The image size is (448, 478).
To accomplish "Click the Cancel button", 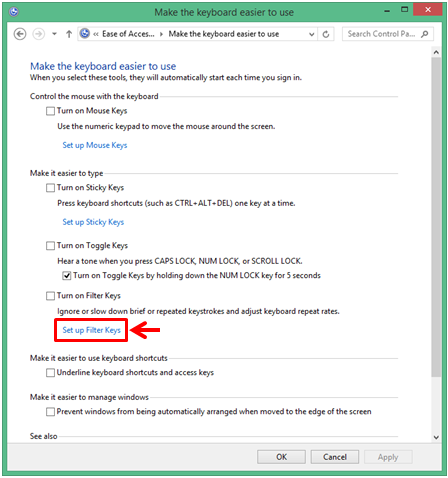I will coord(335,457).
